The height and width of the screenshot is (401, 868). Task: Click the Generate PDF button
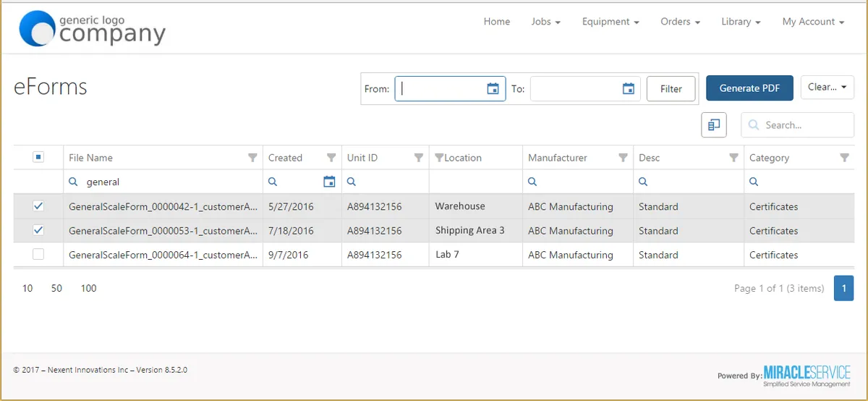749,88
